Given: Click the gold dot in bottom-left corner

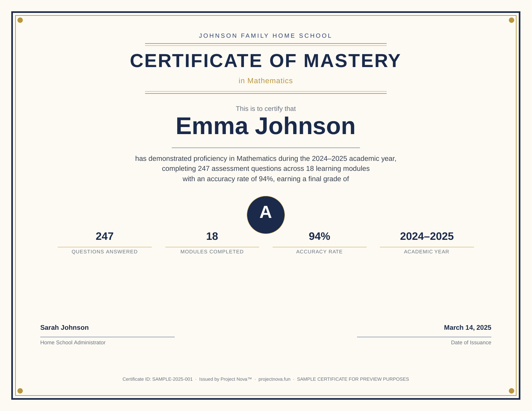Looking at the screenshot, I should 20,391.
